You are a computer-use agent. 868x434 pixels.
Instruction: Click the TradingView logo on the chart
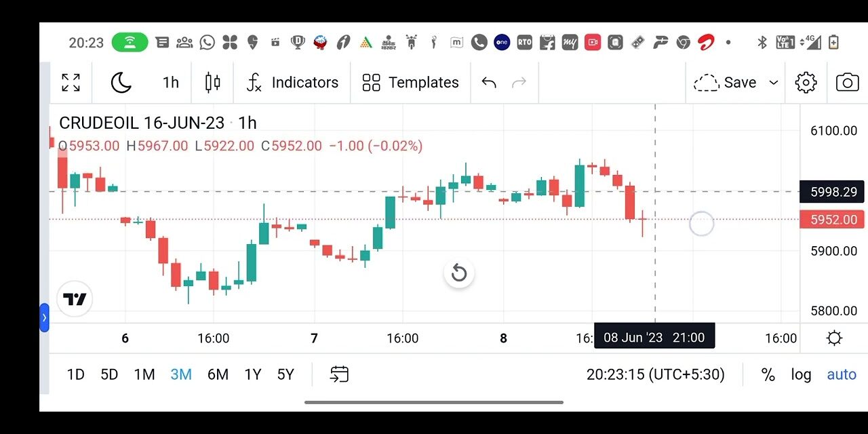[x=75, y=299]
